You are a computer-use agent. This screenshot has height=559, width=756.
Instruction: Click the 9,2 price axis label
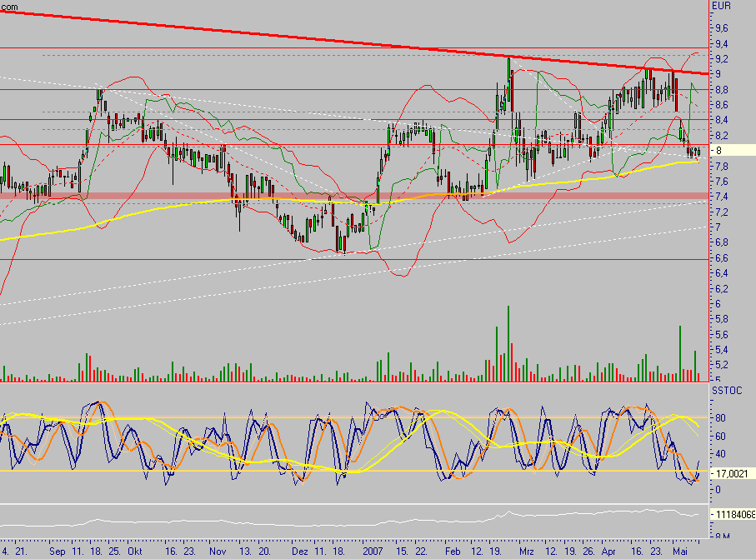(x=722, y=59)
